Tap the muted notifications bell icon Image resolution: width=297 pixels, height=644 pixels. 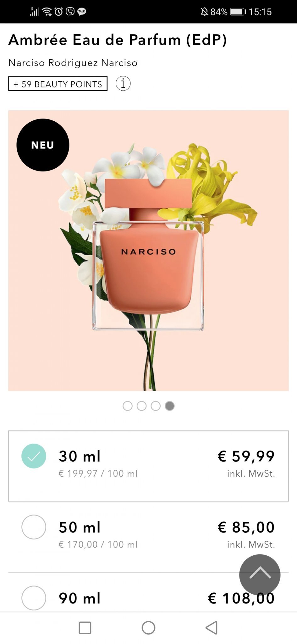click(x=204, y=12)
